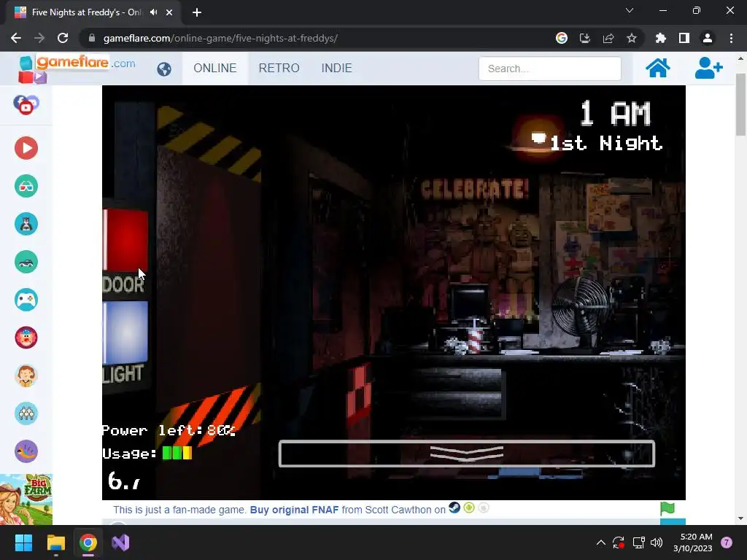Open the social media links icon
Viewport: 747px width, 560px height.
point(26,105)
